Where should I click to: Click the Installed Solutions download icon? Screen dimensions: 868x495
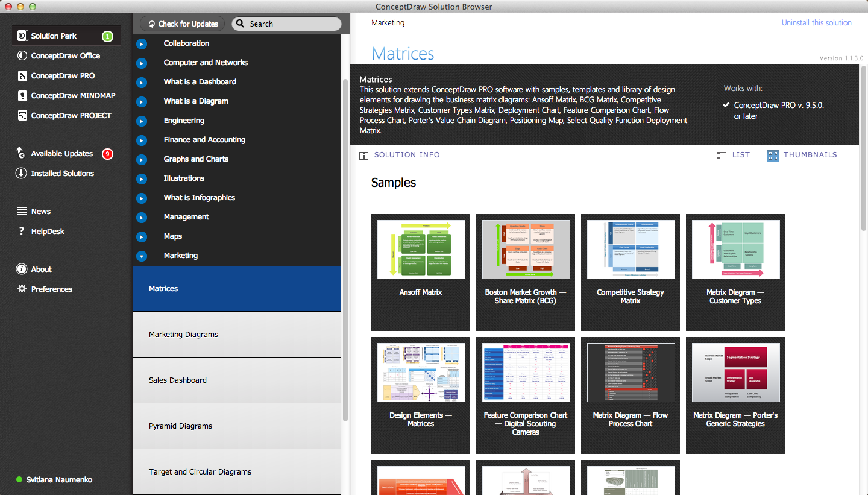tap(21, 173)
